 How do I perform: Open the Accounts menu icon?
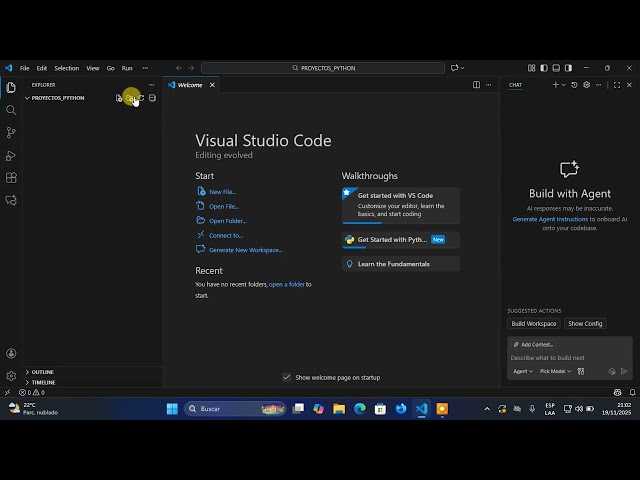pos(11,353)
